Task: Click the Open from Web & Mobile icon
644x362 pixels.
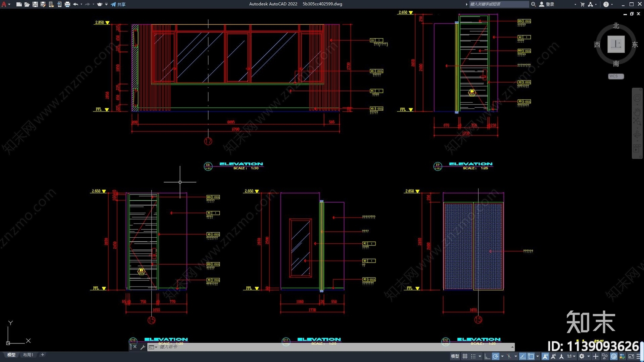Action: pyautogui.click(x=51, y=4)
